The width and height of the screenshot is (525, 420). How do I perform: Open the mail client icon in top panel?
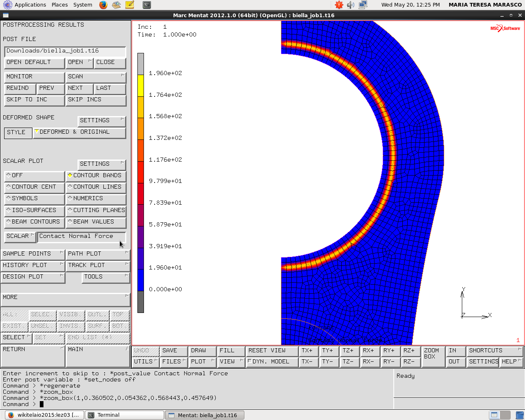coord(116,5)
